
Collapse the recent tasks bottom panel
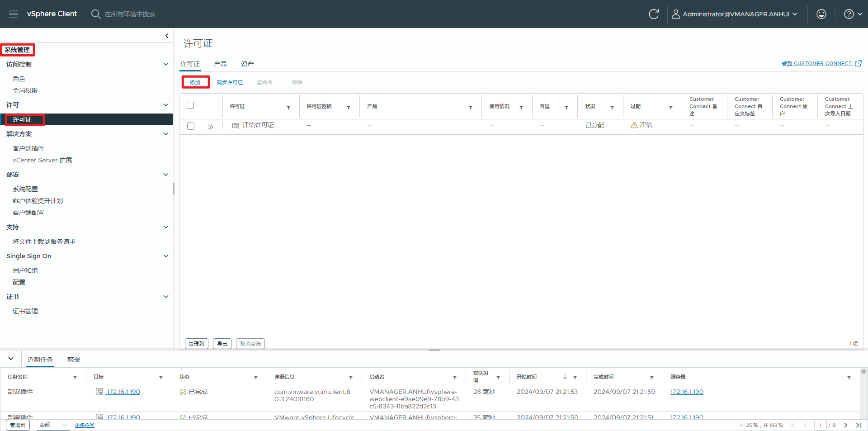(11, 359)
